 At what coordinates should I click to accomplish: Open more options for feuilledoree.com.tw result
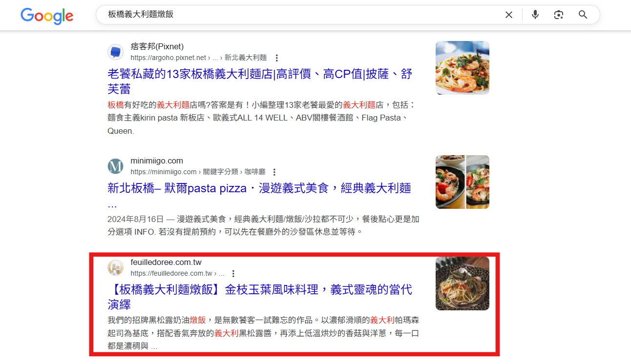tap(233, 274)
